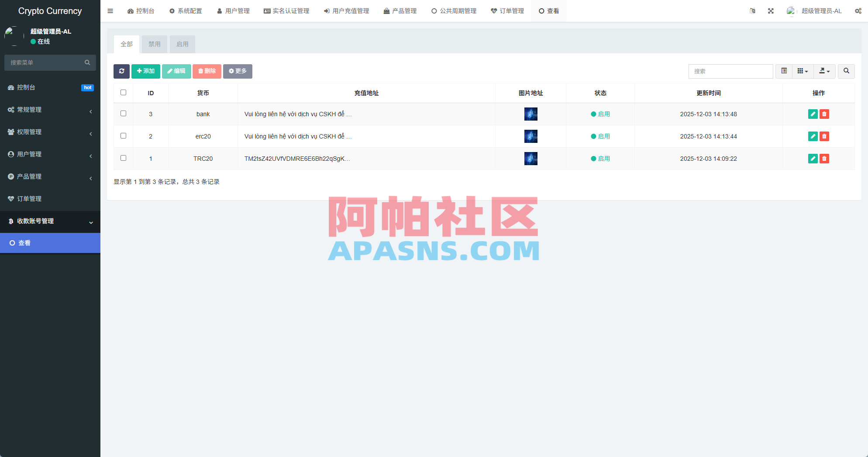This screenshot has height=457, width=868.
Task: Click the table 搜索 input field
Action: [730, 71]
